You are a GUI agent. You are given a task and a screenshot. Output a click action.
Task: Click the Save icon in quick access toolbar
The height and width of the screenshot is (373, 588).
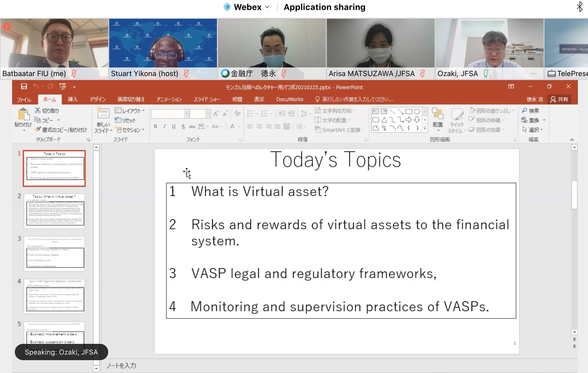click(x=24, y=86)
